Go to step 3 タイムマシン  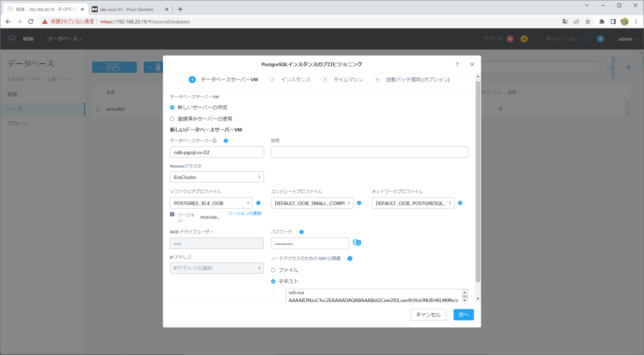(342, 79)
